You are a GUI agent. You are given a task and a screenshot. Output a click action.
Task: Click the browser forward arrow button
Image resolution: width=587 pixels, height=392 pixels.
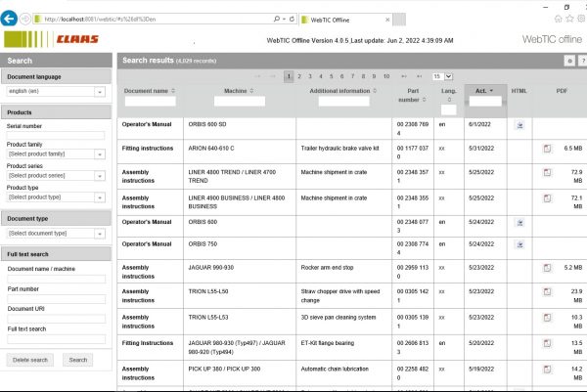point(25,19)
